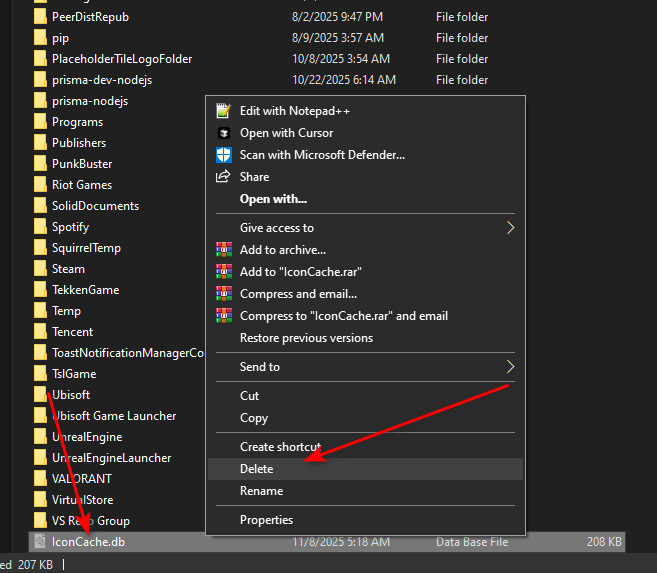Click the 10/8/2025 3:54 AM date cell

[x=341, y=59]
